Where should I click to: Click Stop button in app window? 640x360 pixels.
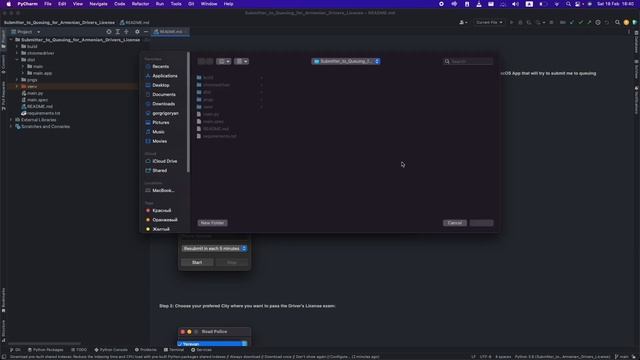tap(231, 262)
